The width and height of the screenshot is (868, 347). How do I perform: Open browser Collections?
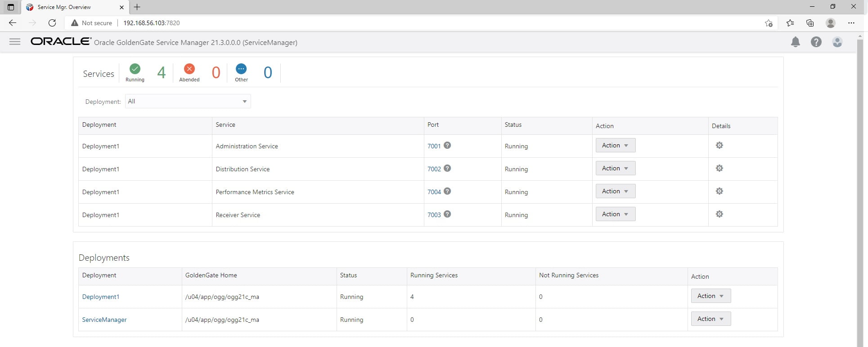[x=810, y=23]
